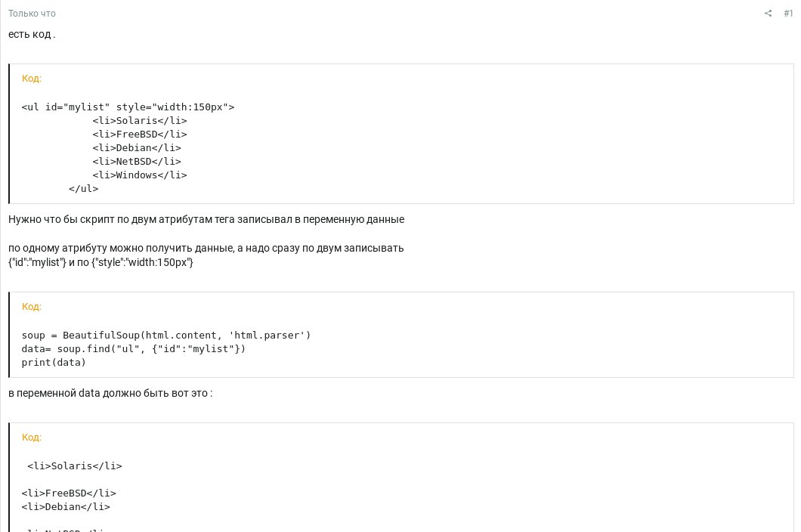This screenshot has height=532, width=801.
Task: Click the Windows list item code line
Action: (140, 175)
